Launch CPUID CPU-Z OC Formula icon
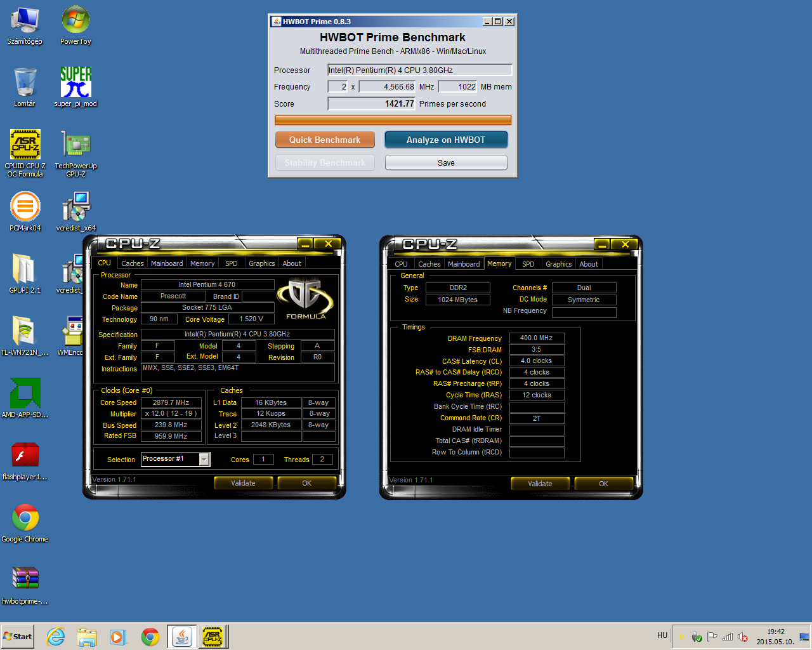 (25, 153)
